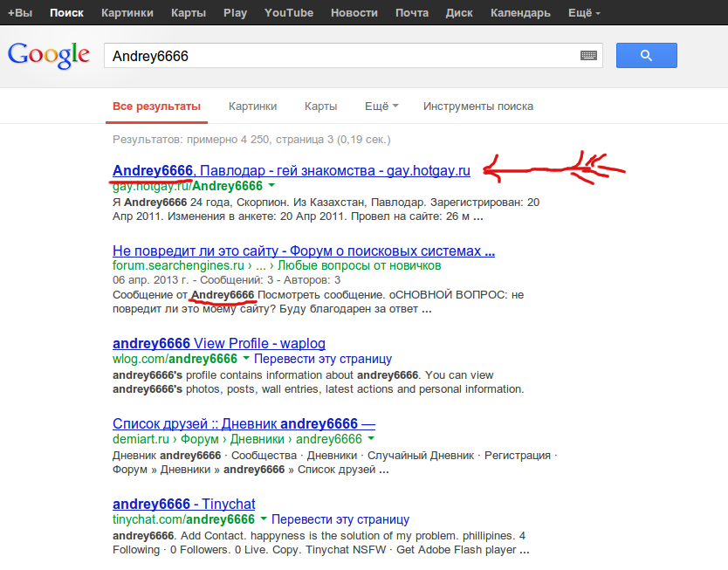Click the green URL tinychat.com/andrey6666
Viewport: 728px width, 570px height.
[183, 519]
